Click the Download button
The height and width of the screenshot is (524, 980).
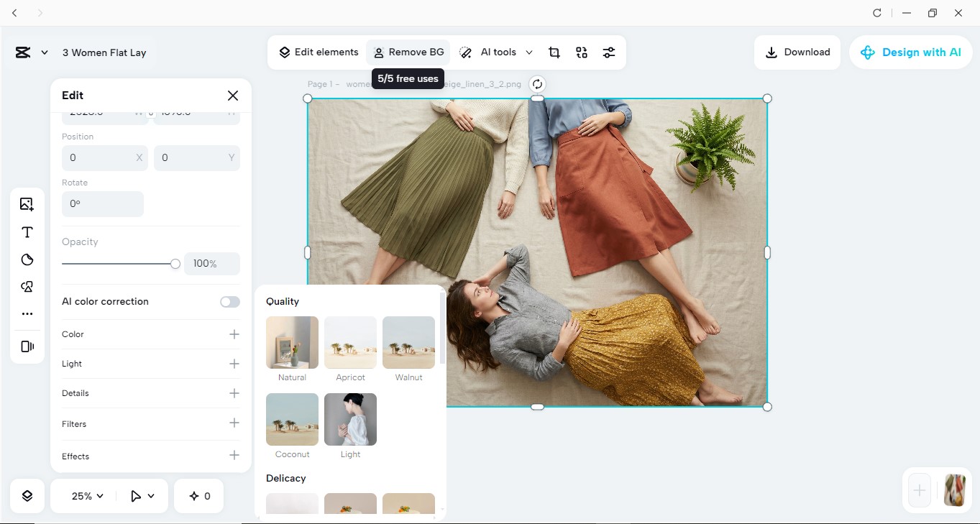pyautogui.click(x=797, y=52)
